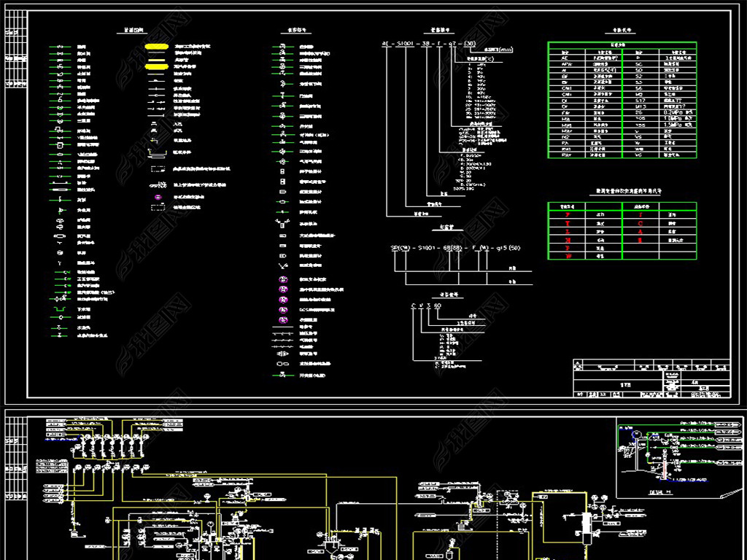This screenshot has height=560, width=747.
Task: Click the green U-shaped trap symbol
Action: (x=60, y=309)
